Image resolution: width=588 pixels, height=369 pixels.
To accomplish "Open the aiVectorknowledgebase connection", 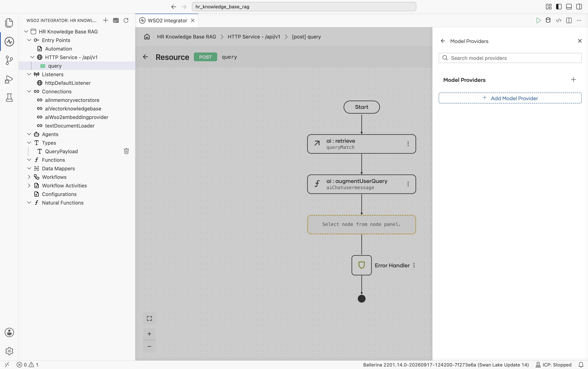I will pos(73,109).
